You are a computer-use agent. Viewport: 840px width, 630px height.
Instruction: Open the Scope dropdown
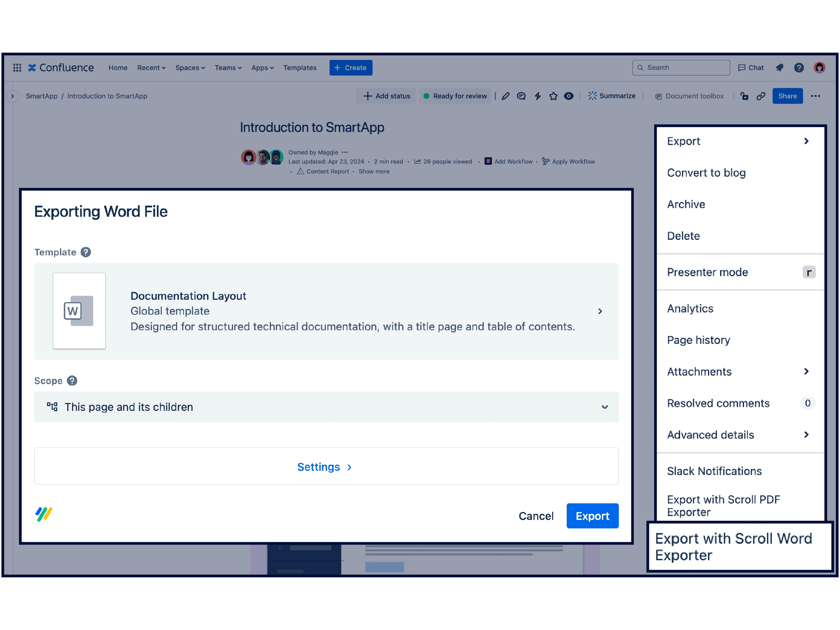coord(326,407)
